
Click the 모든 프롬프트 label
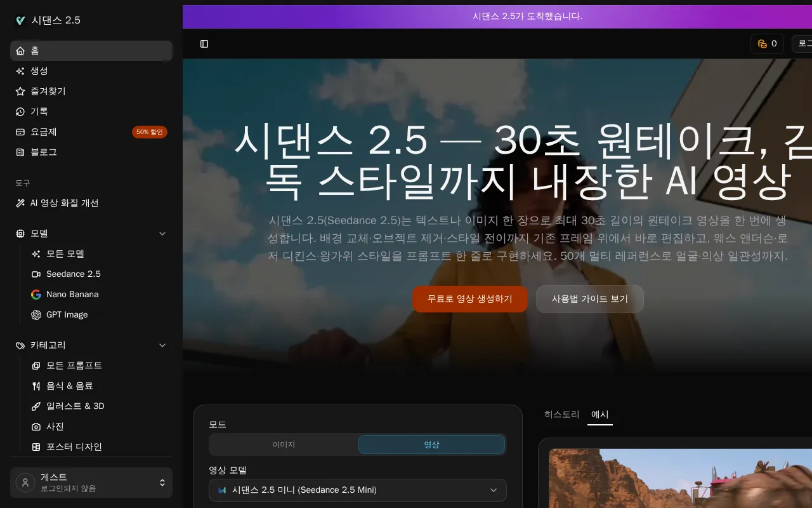click(x=74, y=366)
